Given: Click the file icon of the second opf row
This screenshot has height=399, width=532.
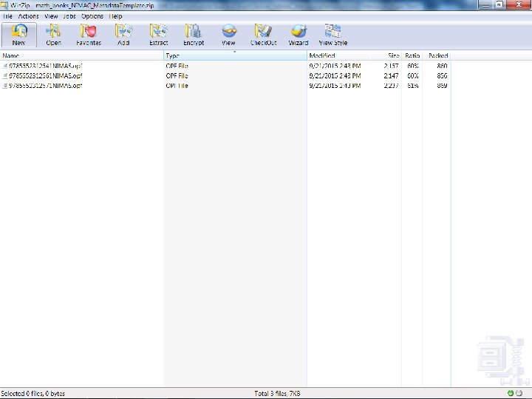Looking at the screenshot, I should click(x=4, y=75).
